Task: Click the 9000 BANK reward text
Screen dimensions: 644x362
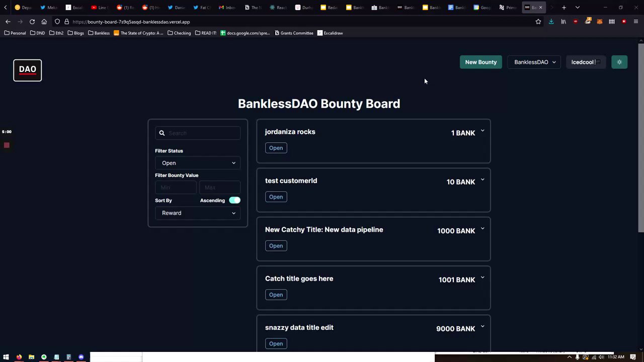Action: tap(456, 329)
